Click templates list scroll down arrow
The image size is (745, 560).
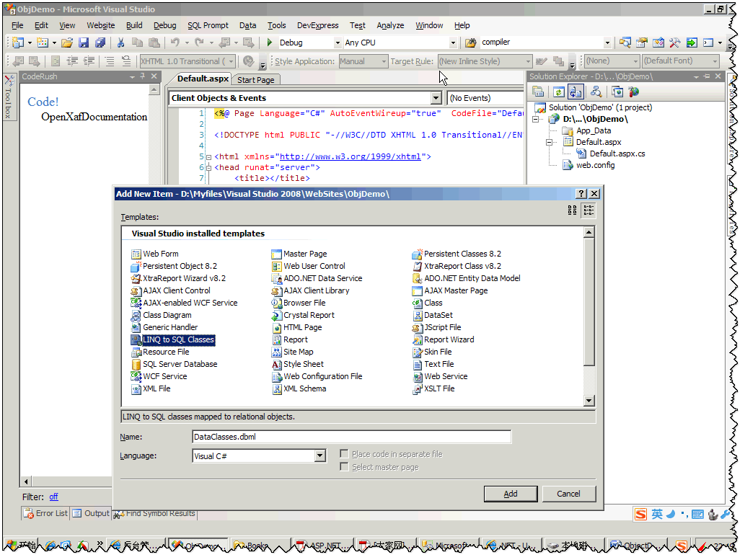point(588,401)
